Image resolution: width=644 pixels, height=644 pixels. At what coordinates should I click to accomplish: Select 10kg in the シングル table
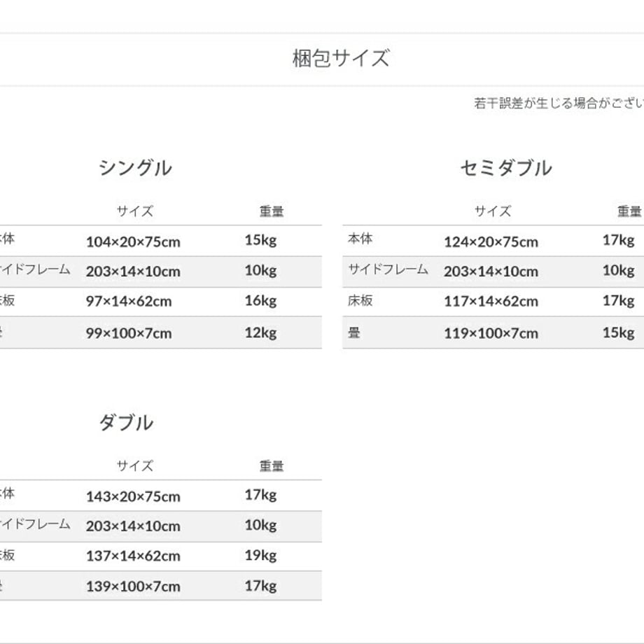(261, 270)
